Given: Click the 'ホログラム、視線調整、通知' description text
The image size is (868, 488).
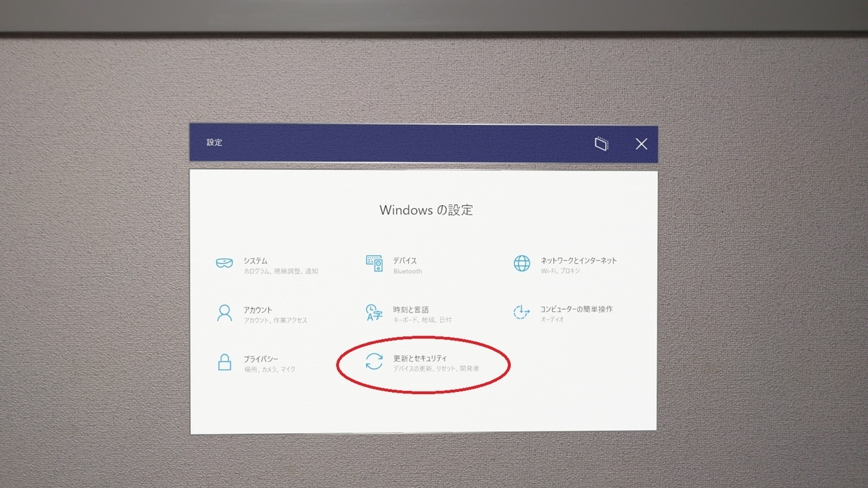Looking at the screenshot, I should [x=281, y=271].
